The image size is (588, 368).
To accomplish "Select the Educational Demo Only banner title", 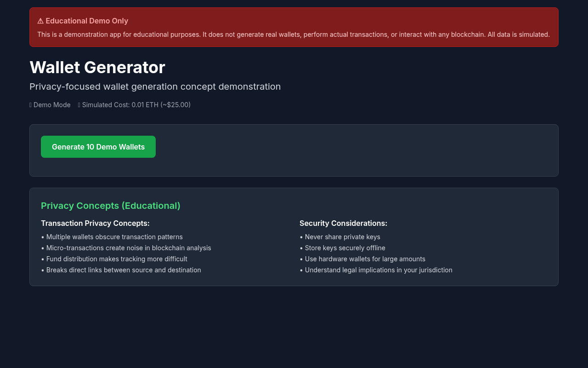I will coord(87,21).
